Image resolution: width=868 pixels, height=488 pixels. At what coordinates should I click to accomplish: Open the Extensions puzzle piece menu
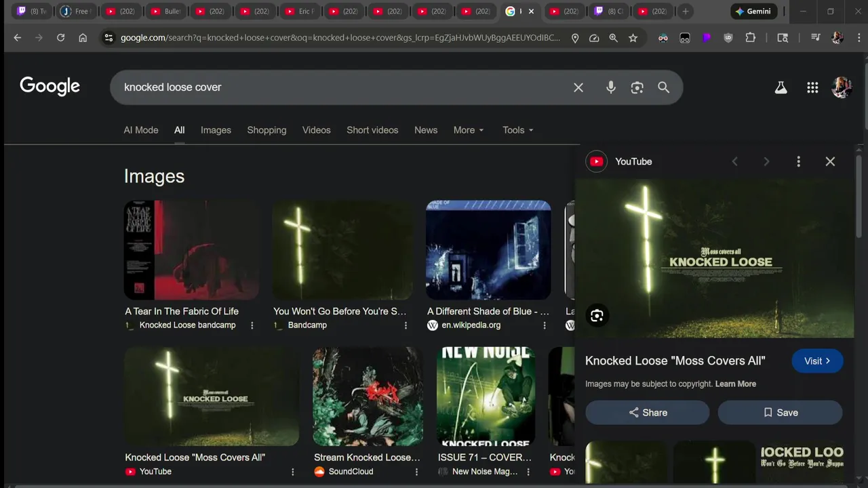point(750,38)
